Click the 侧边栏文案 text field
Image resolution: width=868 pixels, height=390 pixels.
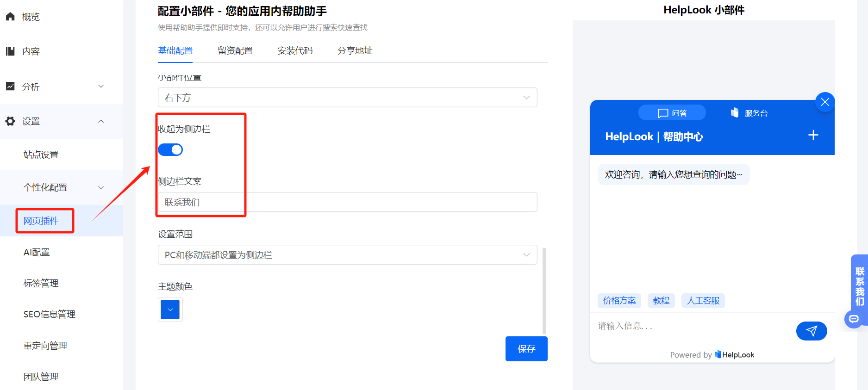click(347, 202)
